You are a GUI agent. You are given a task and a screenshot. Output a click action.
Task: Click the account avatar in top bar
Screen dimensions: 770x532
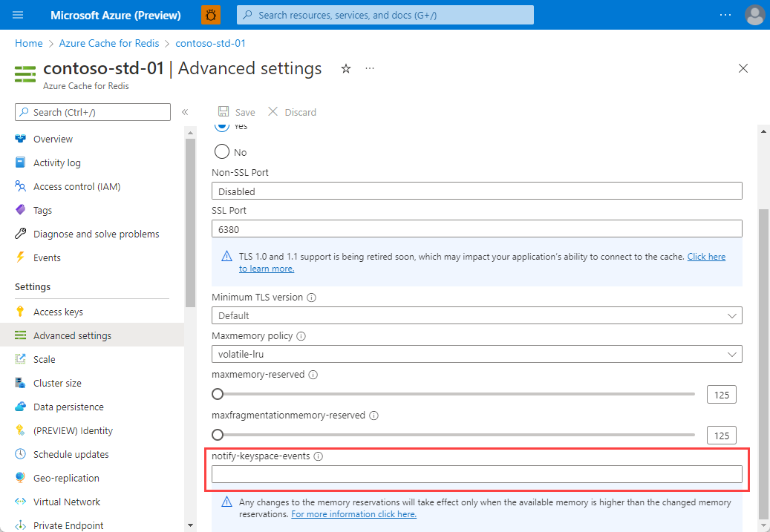(754, 14)
